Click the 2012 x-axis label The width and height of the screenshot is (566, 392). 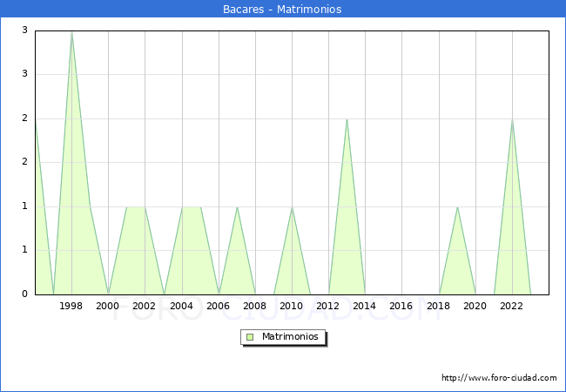tap(328, 306)
